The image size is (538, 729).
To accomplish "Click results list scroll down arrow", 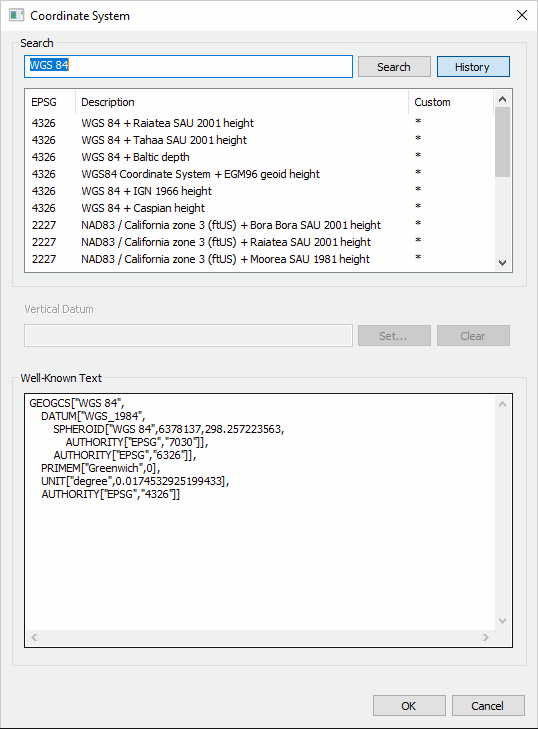I will point(502,263).
